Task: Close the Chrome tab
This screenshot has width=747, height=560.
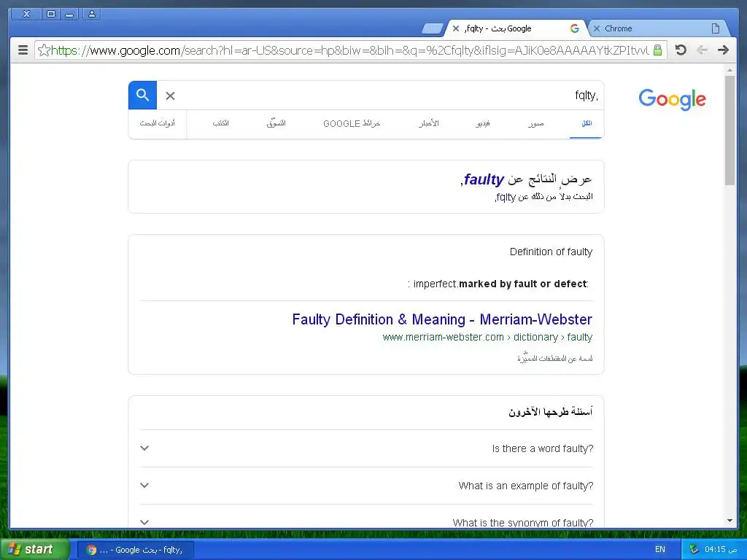Action: point(597,28)
